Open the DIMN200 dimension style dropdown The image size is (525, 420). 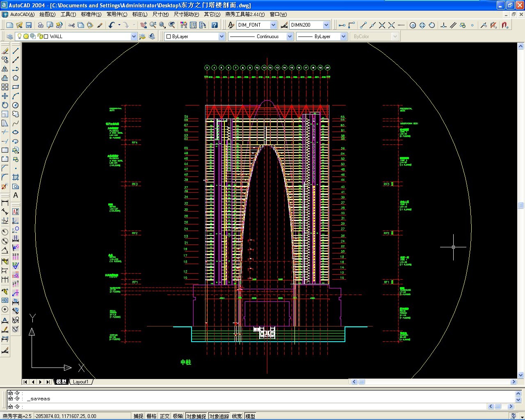(x=326, y=25)
